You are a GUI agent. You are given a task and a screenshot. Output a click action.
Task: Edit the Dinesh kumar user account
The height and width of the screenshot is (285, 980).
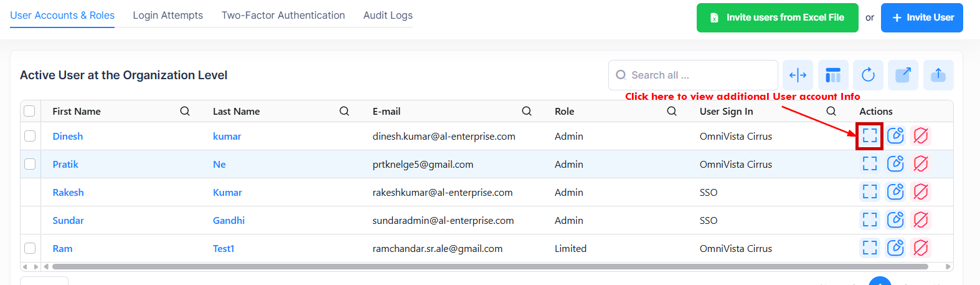(895, 135)
